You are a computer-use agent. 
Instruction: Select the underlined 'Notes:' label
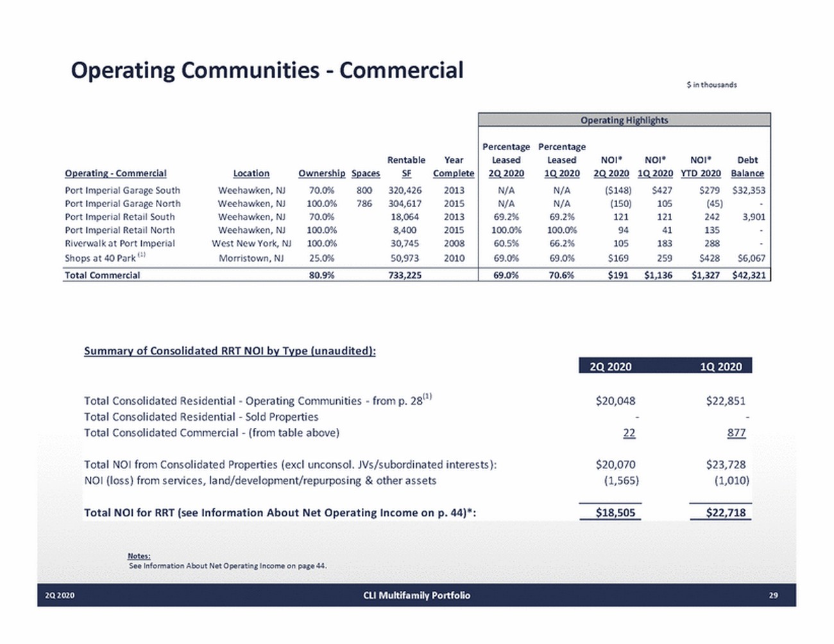click(139, 556)
